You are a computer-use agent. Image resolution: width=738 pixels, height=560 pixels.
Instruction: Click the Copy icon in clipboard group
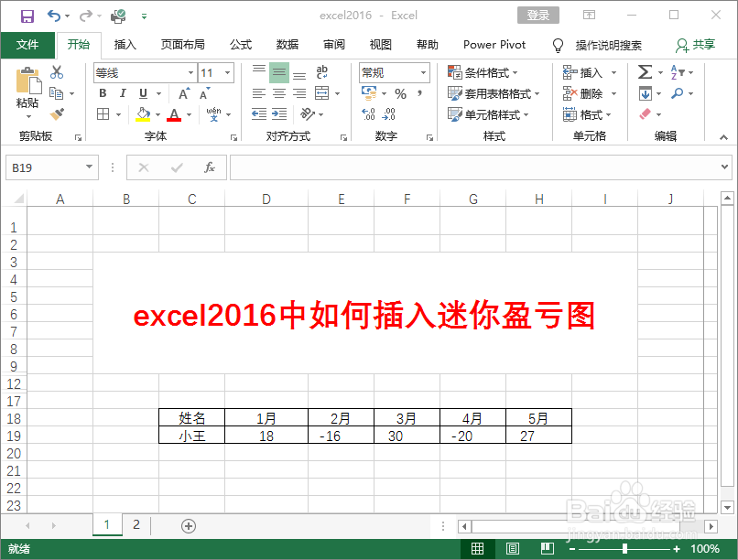point(57,93)
